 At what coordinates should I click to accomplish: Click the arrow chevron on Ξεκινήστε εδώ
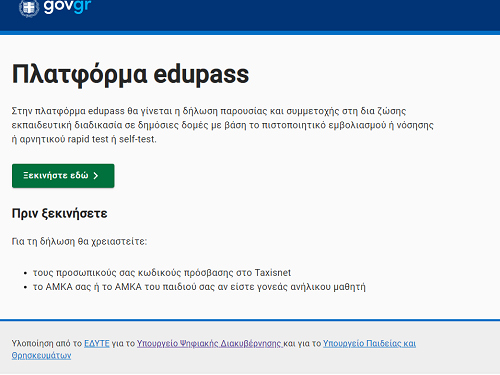pyautogui.click(x=96, y=176)
